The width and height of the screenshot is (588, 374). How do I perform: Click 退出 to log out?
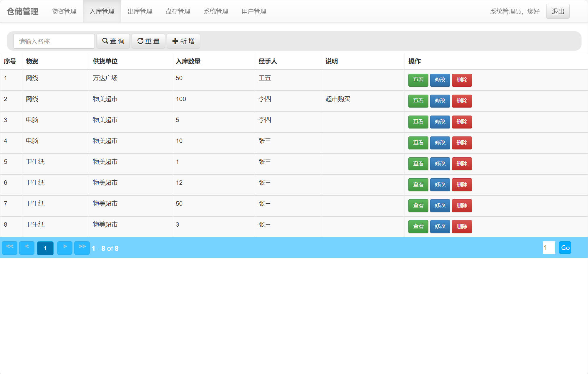pyautogui.click(x=557, y=11)
